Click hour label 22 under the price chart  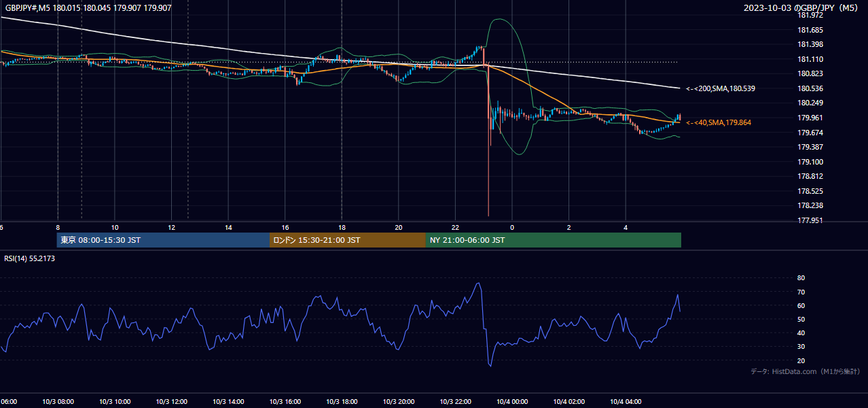[455, 227]
